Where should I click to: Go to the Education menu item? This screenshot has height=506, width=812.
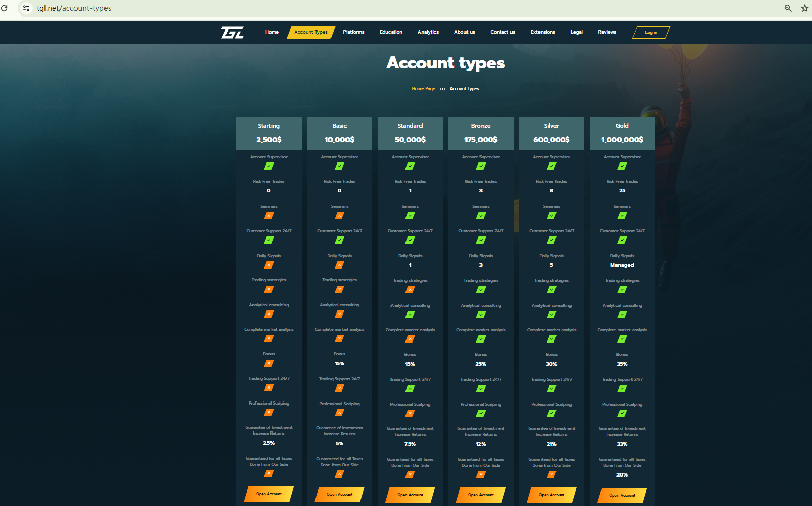391,32
